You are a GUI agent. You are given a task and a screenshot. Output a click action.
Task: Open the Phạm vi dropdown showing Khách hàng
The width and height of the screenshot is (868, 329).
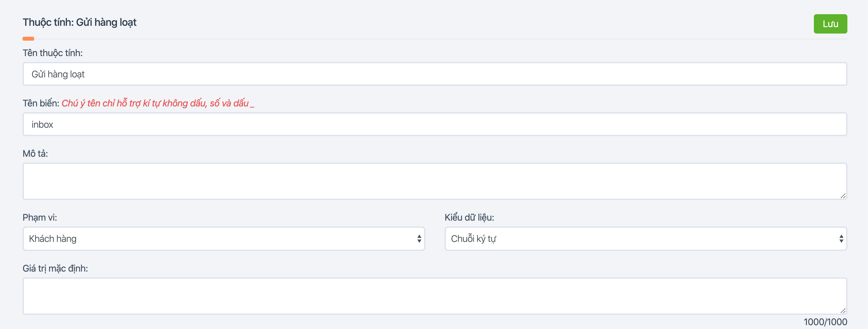(x=224, y=239)
